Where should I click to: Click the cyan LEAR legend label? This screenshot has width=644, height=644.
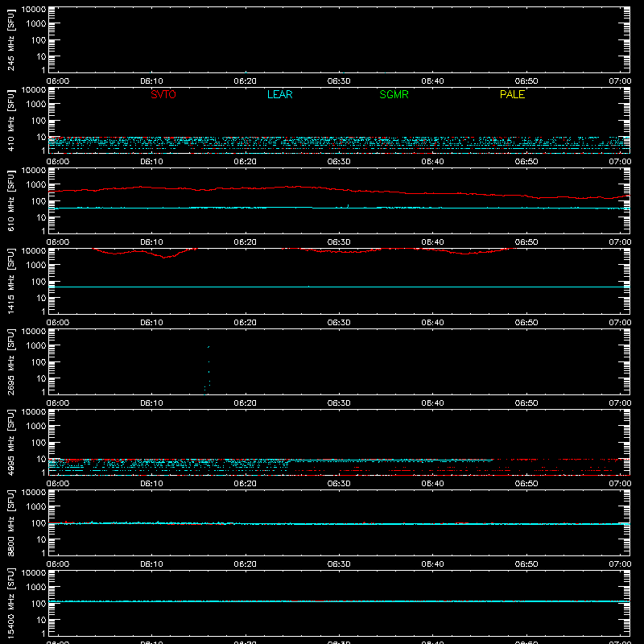click(x=279, y=94)
